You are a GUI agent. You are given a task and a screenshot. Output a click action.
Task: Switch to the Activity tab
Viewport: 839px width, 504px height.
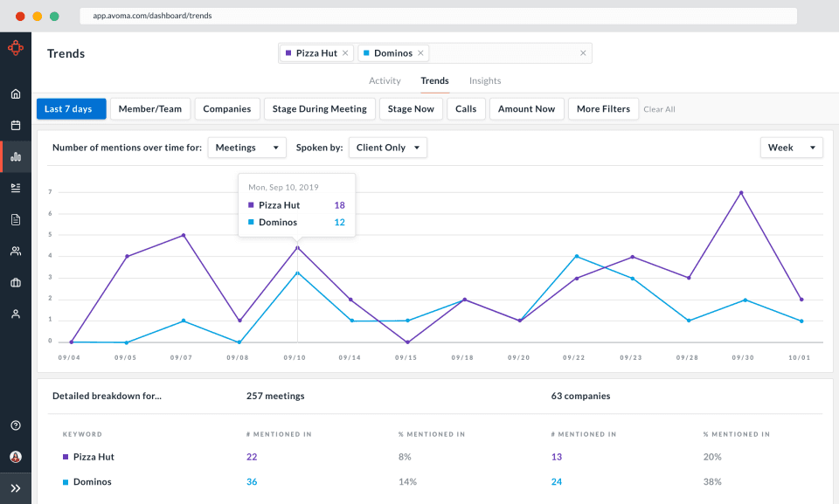[385, 81]
